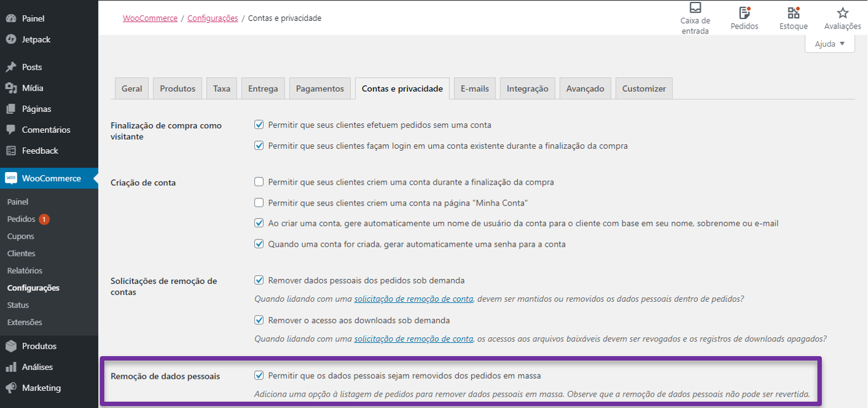Click the Painel dashboard icon in sidebar

(x=11, y=18)
